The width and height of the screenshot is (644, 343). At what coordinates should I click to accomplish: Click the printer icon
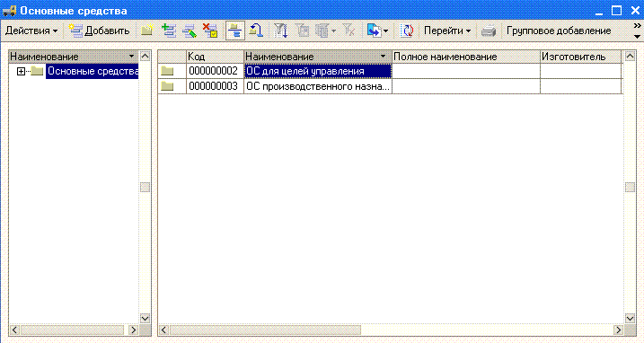(x=489, y=31)
